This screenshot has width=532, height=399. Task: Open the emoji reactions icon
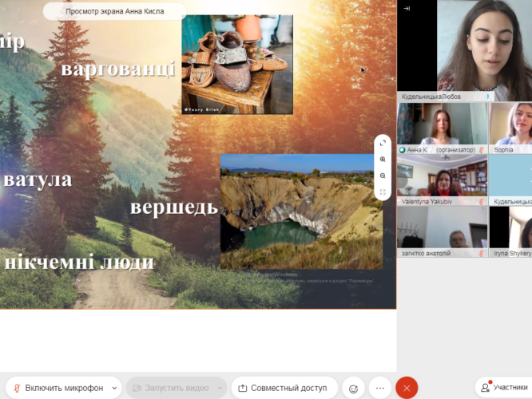tap(353, 389)
